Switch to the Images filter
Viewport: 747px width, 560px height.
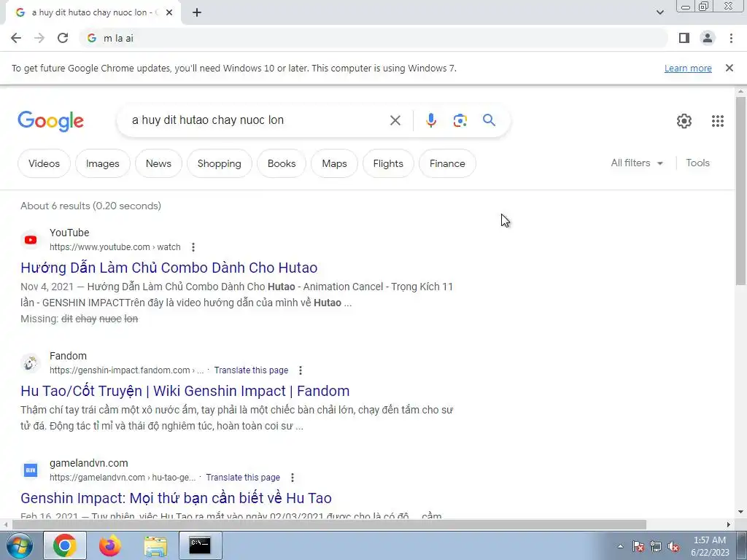tap(102, 163)
